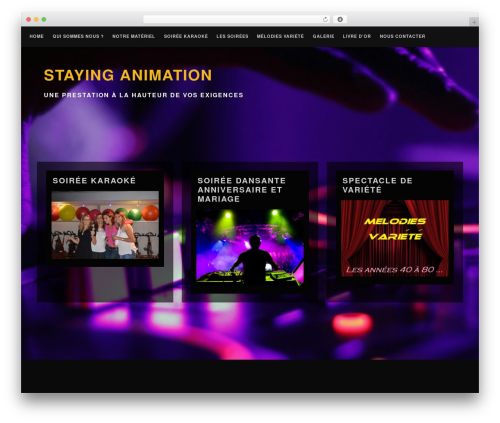Click the green maximize window dot
500x423 pixels.
[x=44, y=20]
